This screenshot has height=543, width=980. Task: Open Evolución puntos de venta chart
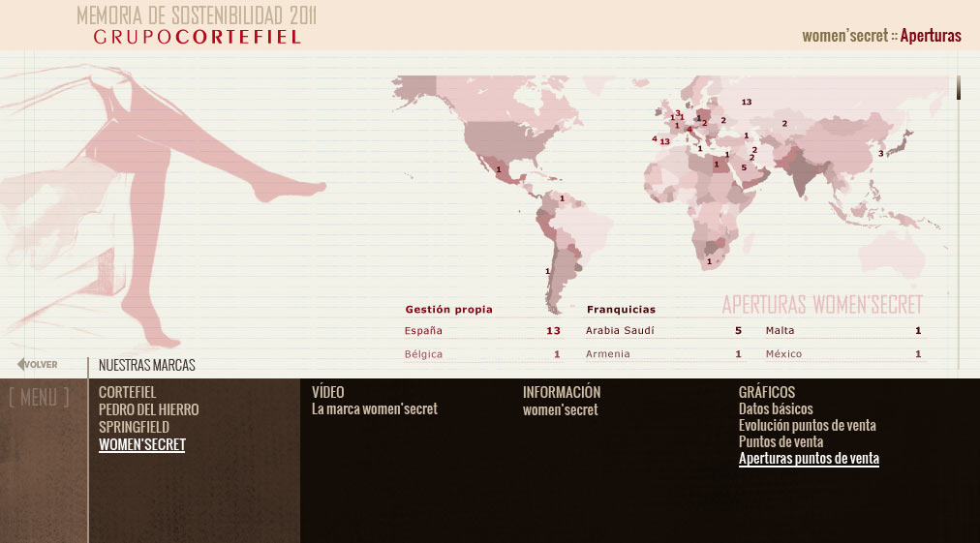point(807,426)
